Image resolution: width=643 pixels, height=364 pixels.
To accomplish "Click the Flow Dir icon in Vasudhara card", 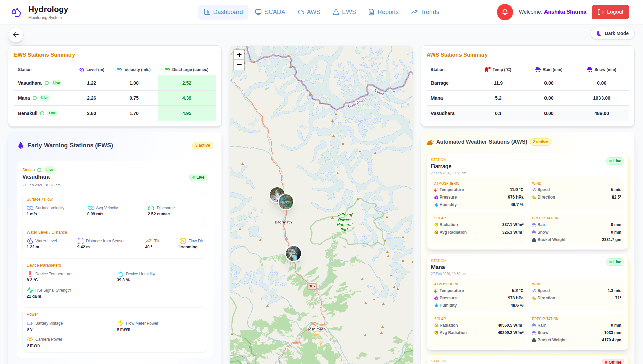I will coord(183,241).
